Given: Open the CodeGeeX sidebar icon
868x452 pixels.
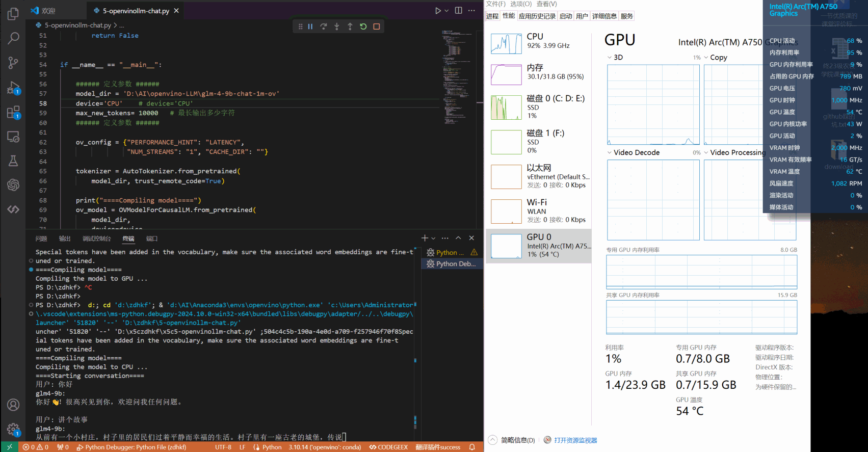Looking at the screenshot, I should click(x=13, y=209).
